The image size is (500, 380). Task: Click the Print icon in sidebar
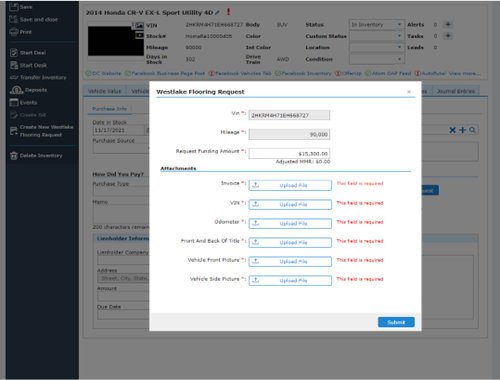(14, 32)
